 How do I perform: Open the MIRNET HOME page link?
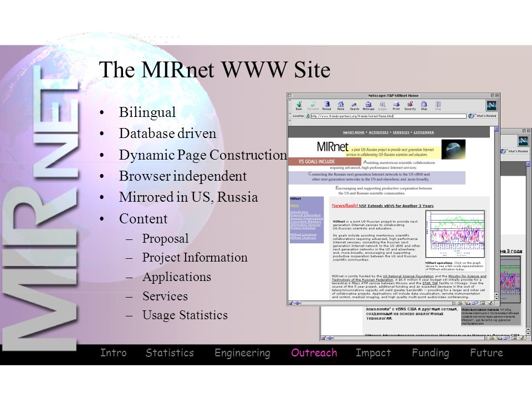click(354, 132)
